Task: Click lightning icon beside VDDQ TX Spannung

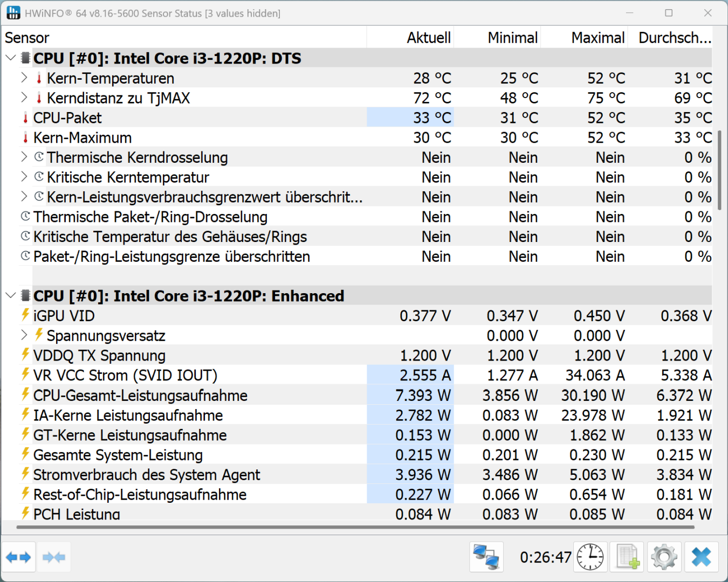Action: pyautogui.click(x=25, y=355)
